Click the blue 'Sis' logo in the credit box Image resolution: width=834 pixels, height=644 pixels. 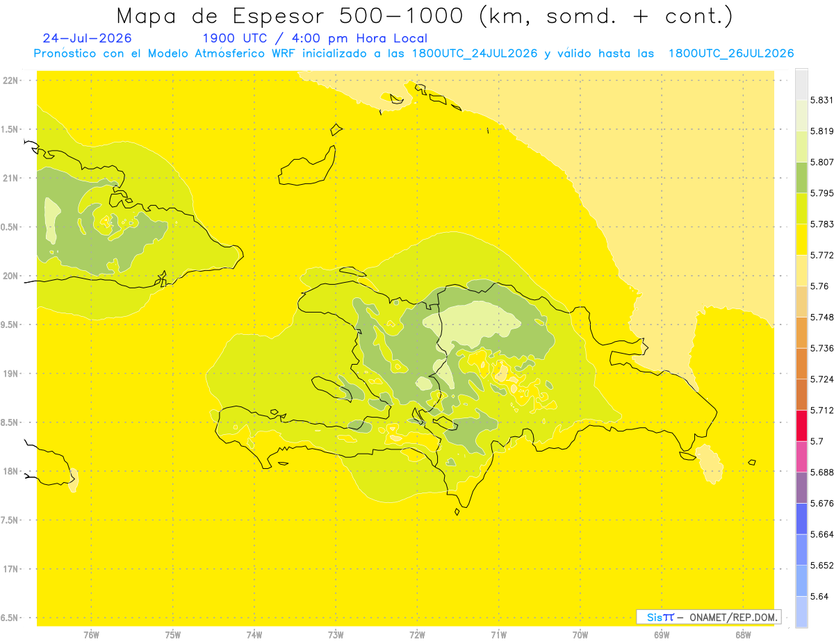coord(654,617)
